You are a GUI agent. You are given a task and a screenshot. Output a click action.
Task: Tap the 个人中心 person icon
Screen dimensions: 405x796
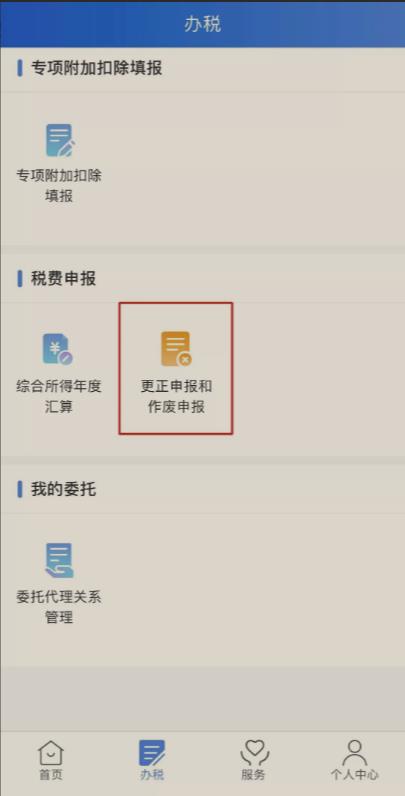[354, 753]
